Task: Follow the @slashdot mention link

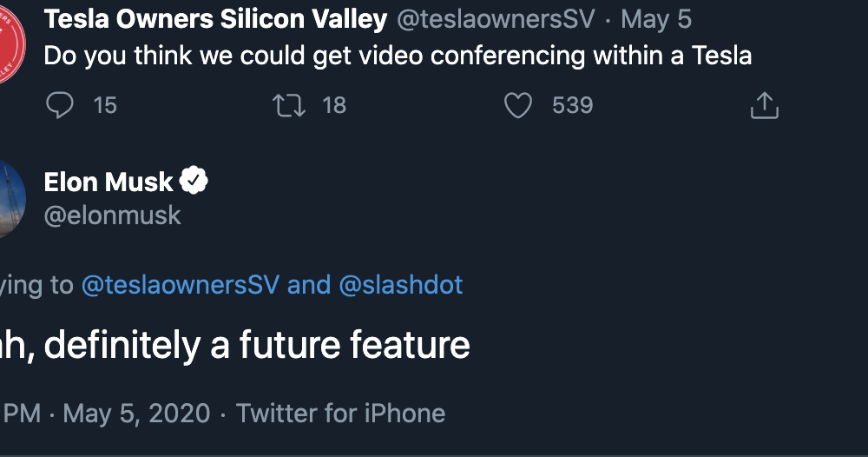Action: [x=401, y=285]
